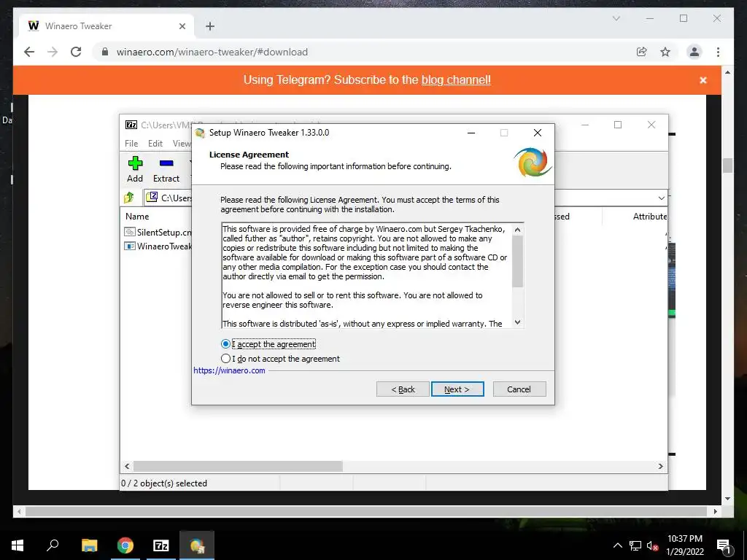Open a new Chrome tab
Viewport: 747px width, 560px height.
point(209,26)
